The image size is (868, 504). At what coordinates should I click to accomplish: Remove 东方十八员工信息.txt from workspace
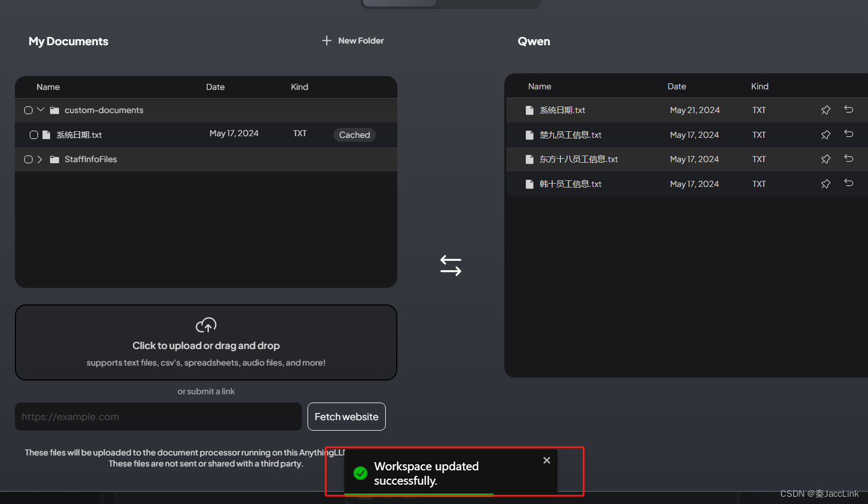pos(849,158)
